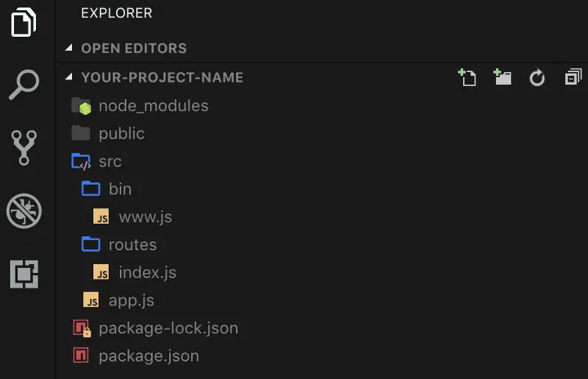Open the Debug view icon
The width and height of the screenshot is (588, 379).
(x=24, y=211)
